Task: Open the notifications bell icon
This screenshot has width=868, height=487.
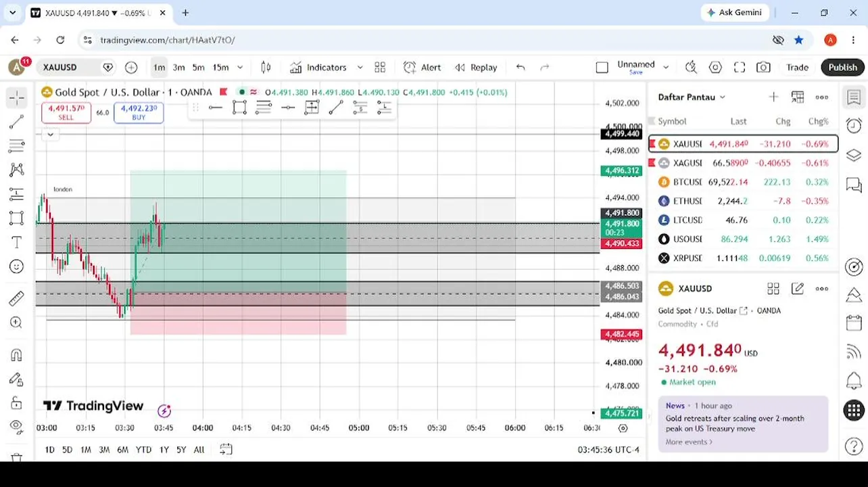Action: point(854,380)
